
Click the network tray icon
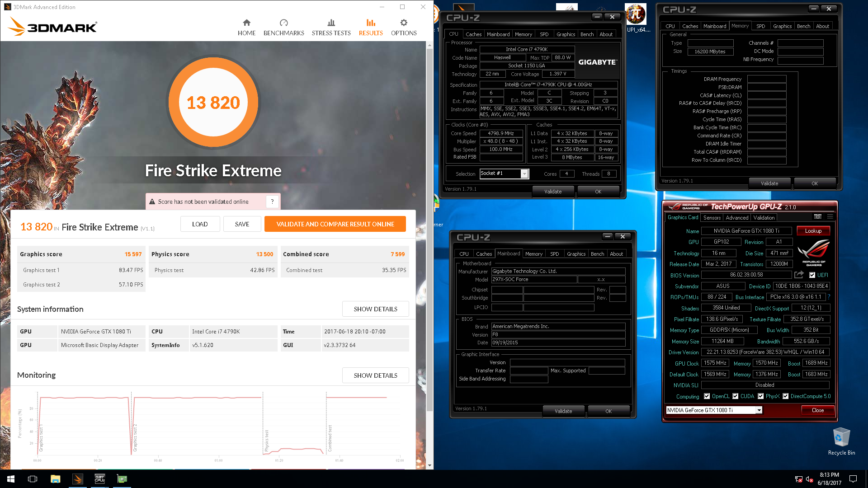798,479
